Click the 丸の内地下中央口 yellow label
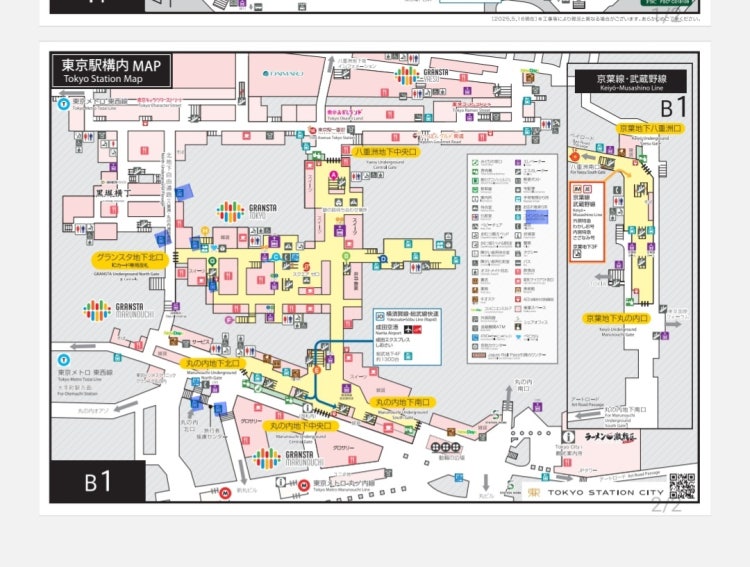 301,426
